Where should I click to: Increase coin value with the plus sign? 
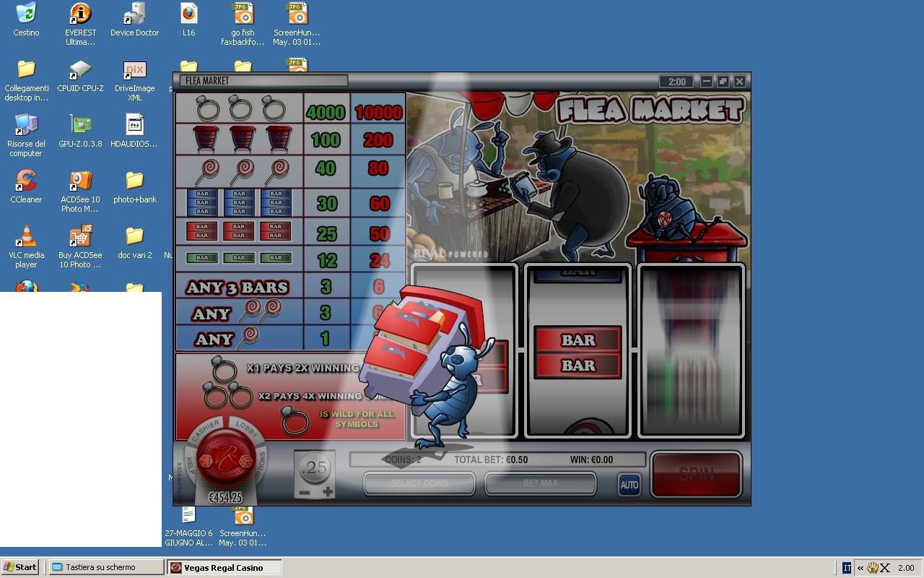(x=328, y=492)
